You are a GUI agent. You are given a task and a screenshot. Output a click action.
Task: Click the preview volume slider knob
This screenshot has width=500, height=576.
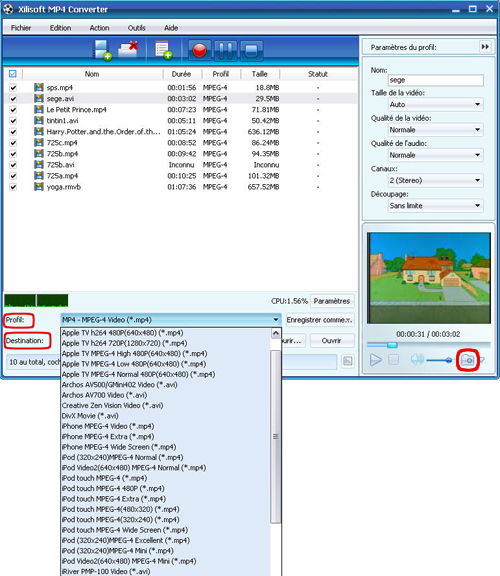click(448, 360)
